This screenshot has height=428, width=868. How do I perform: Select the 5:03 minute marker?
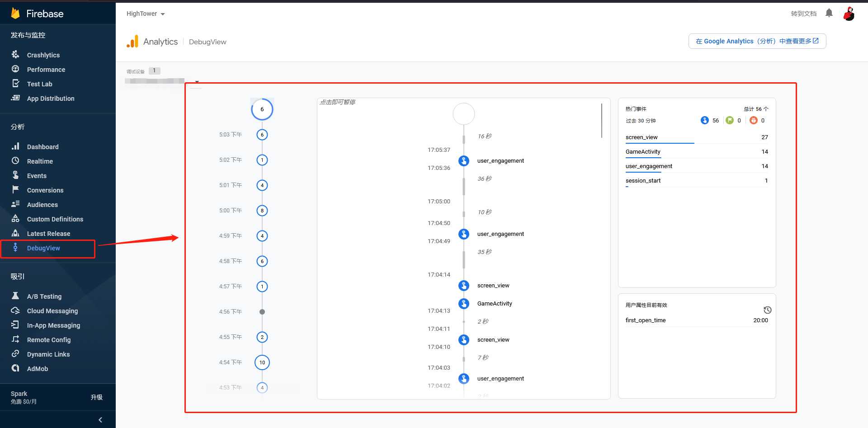point(262,135)
